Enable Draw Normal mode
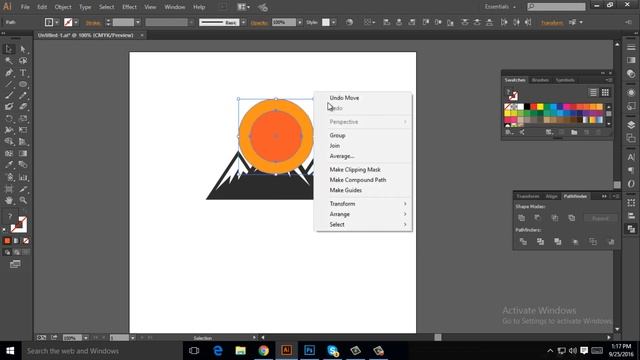Image resolution: width=640 pixels, height=360 pixels. point(7,252)
